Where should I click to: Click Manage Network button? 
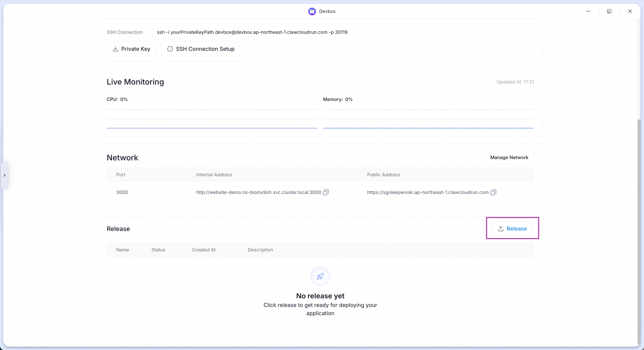tap(509, 158)
